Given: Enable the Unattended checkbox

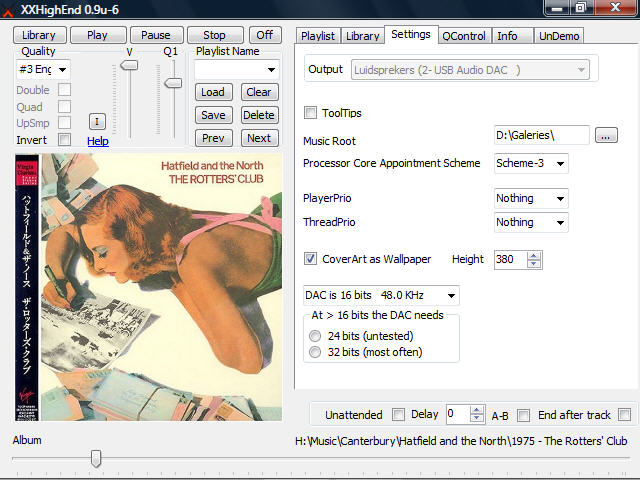Looking at the screenshot, I should pos(398,415).
